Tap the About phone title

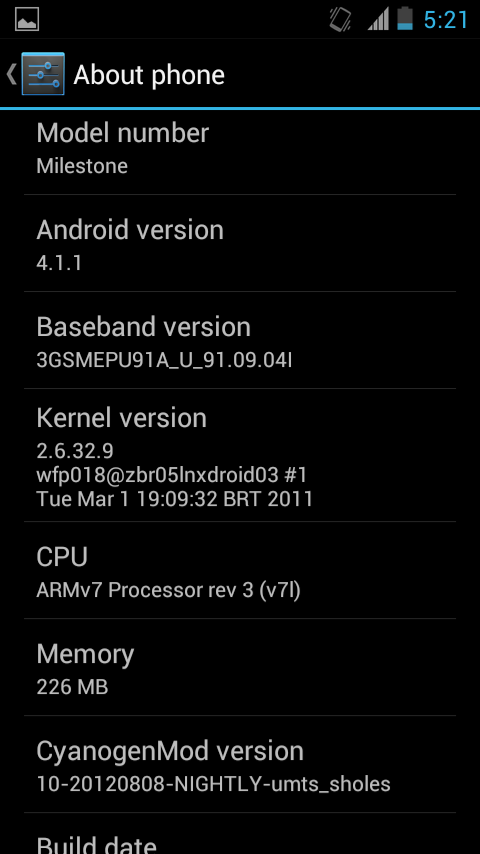click(x=149, y=75)
